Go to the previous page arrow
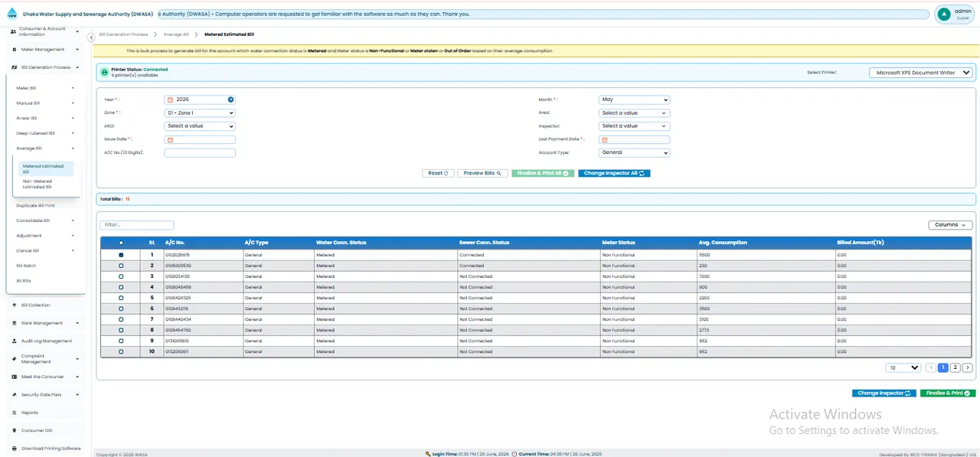 (x=931, y=367)
